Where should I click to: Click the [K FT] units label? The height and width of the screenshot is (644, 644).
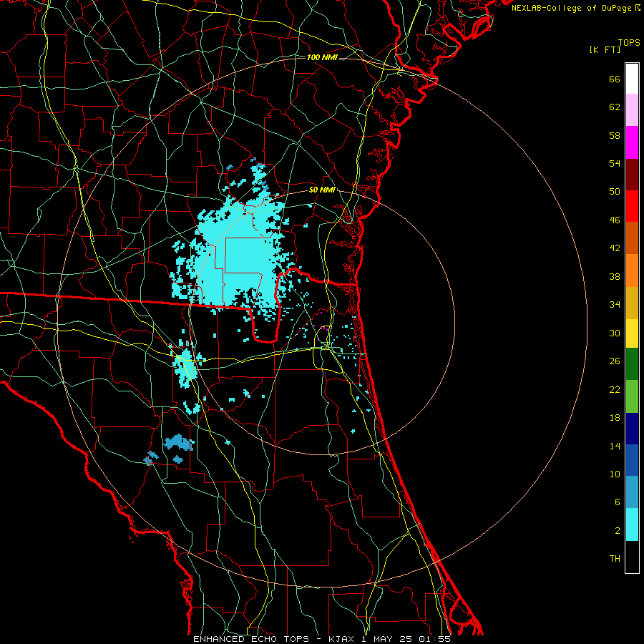tap(605, 49)
